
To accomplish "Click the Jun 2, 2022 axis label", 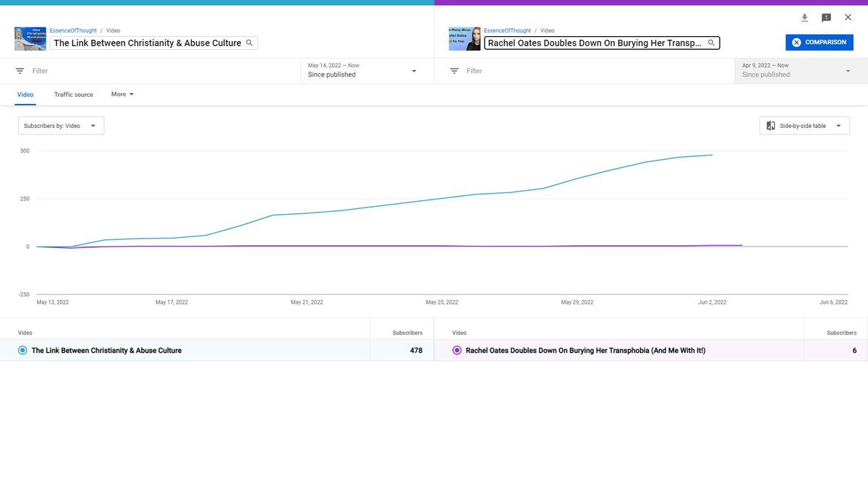I will click(712, 302).
